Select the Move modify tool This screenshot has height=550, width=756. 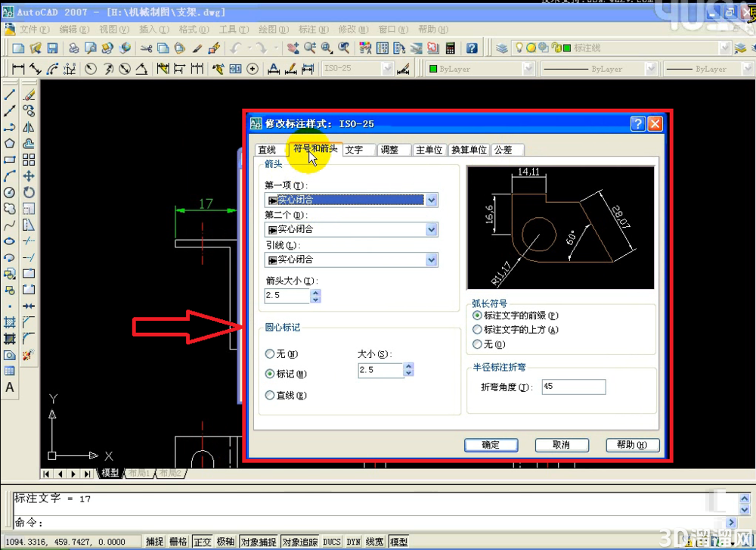point(29,176)
